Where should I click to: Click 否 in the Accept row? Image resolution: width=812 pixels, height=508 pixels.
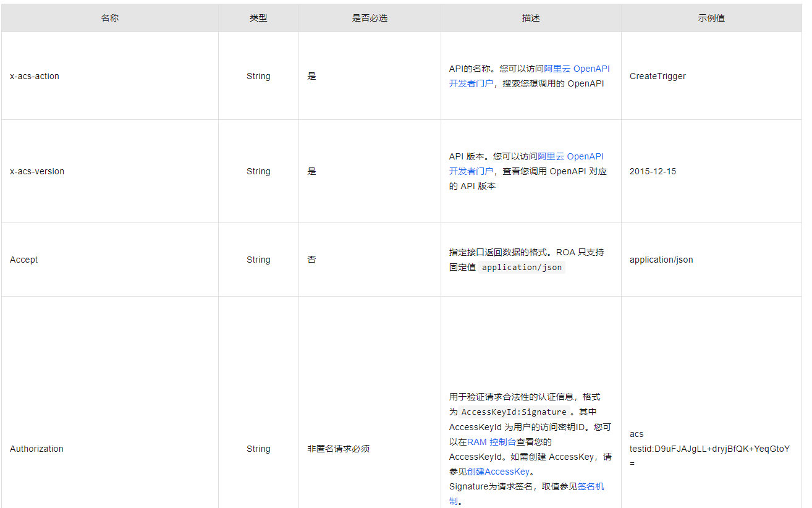(311, 260)
